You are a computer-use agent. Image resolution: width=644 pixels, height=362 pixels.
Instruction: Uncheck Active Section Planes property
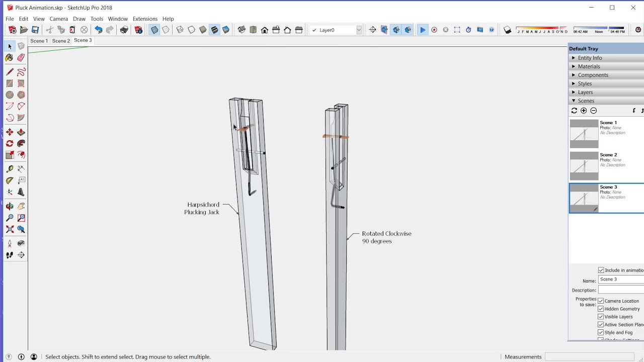(601, 325)
